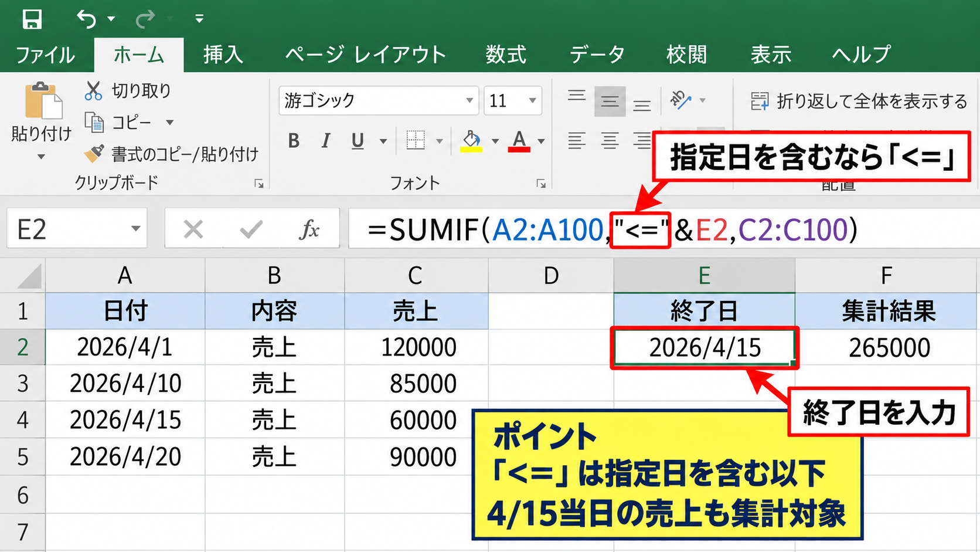Click the 貼り付け paste icon
The width and height of the screenshot is (980, 552).
coord(42,101)
